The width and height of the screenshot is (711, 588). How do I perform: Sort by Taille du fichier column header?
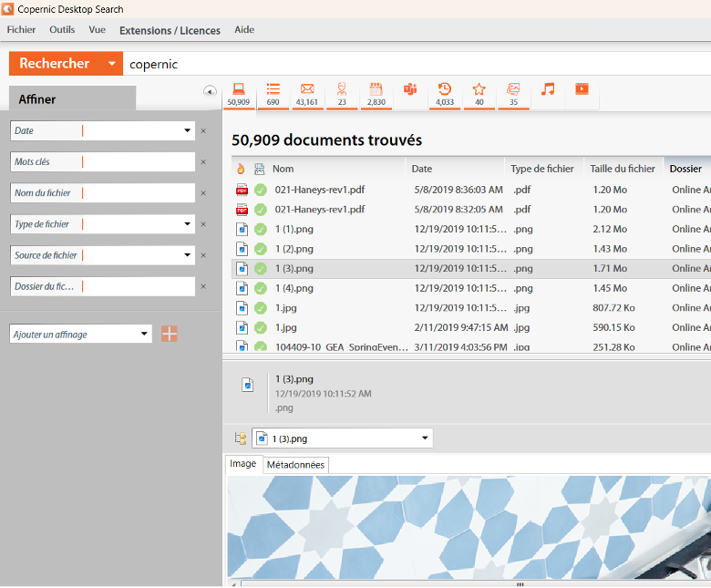623,169
